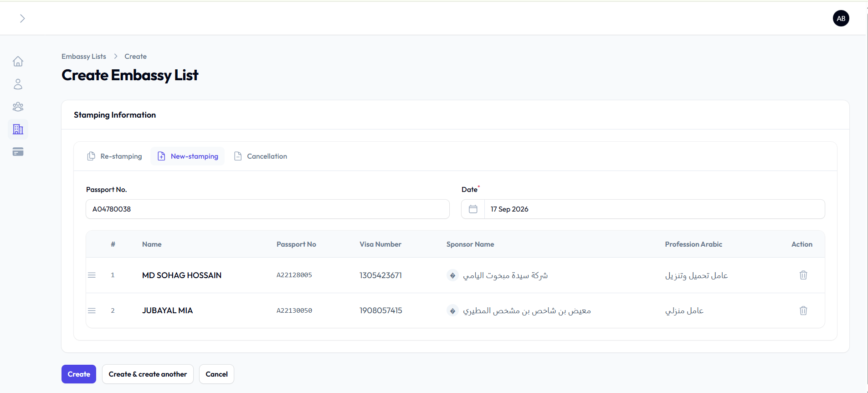Switch to the Cancellation tab
The height and width of the screenshot is (393, 868).
pyautogui.click(x=261, y=156)
